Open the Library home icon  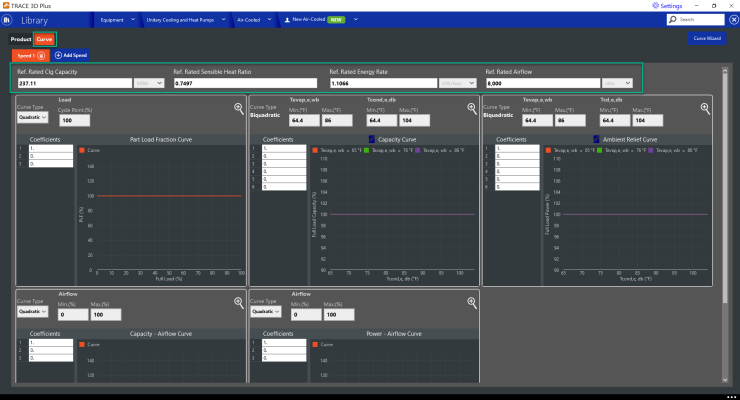pos(7,20)
